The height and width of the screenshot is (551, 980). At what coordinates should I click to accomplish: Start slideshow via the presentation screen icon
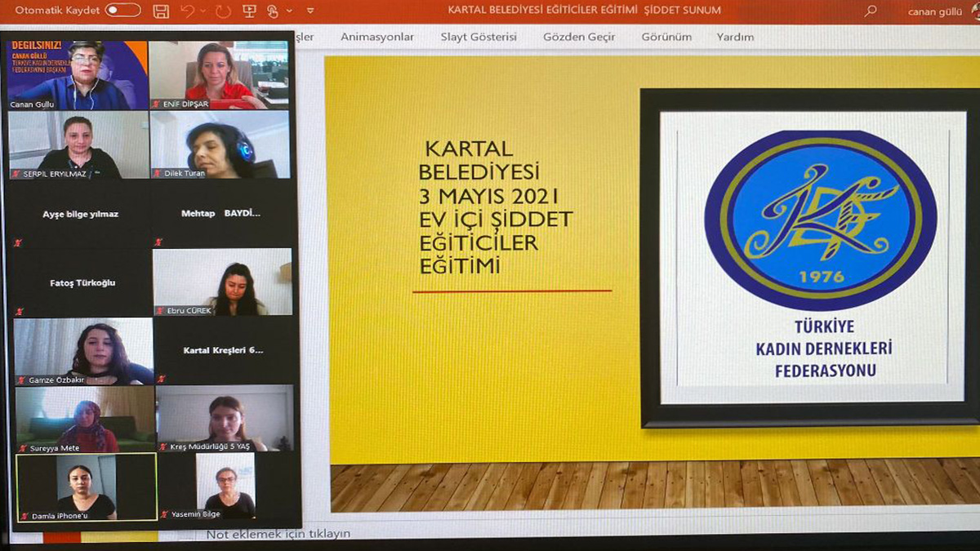(249, 11)
